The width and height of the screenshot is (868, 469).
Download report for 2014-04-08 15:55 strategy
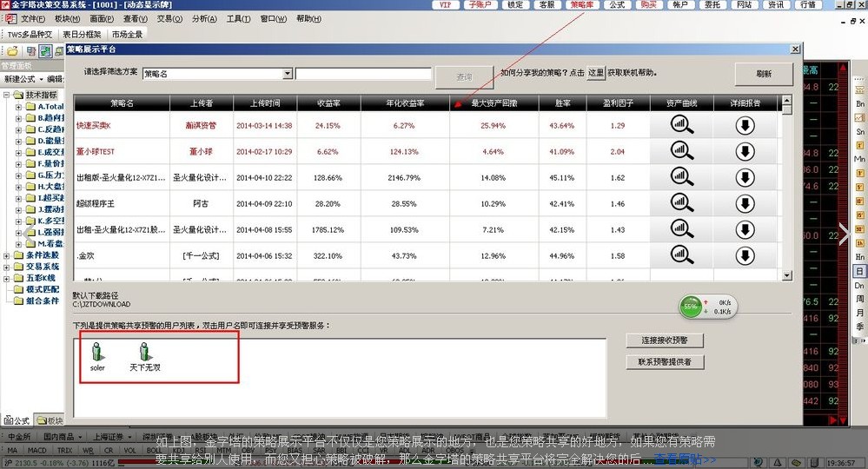(x=745, y=229)
